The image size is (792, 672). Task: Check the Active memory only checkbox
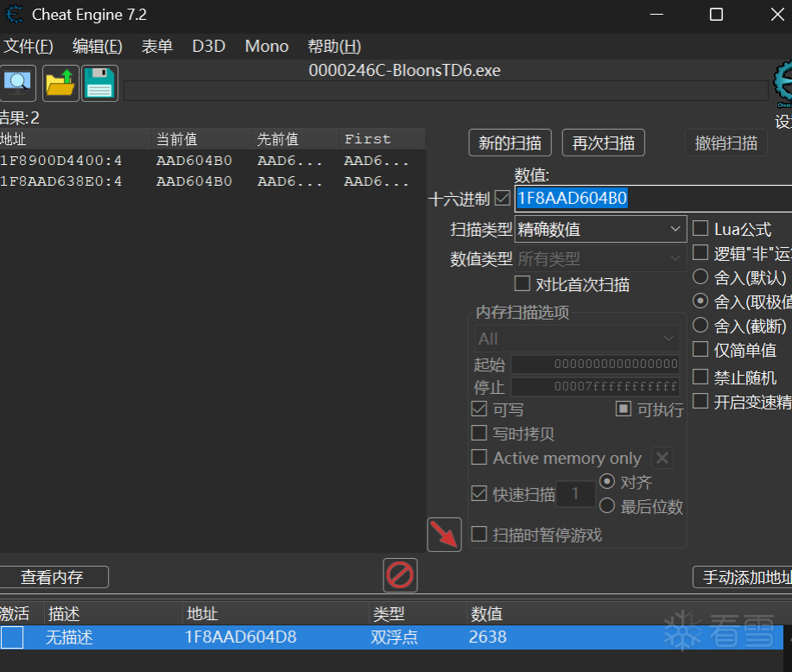(x=478, y=457)
